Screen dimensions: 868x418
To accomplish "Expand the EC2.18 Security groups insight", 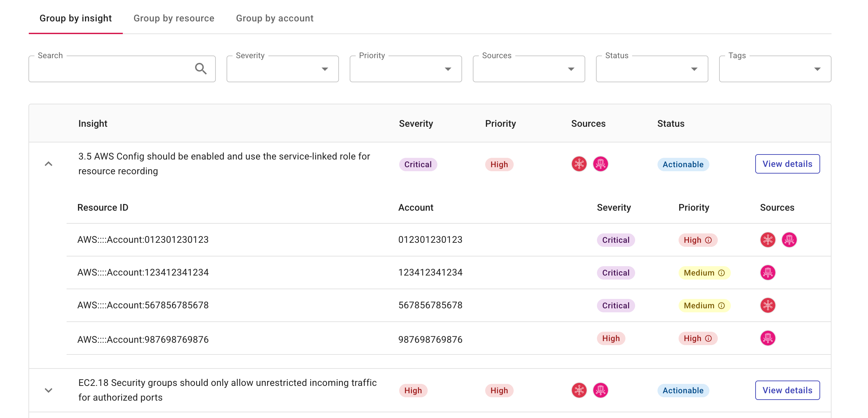I will [49, 390].
